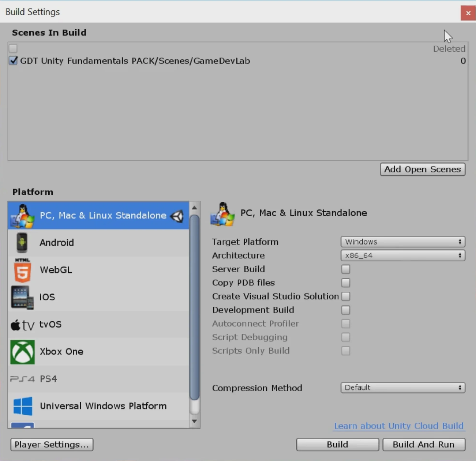This screenshot has height=461, width=476.
Task: Select Universal Windows Platform row
Action: (x=98, y=406)
